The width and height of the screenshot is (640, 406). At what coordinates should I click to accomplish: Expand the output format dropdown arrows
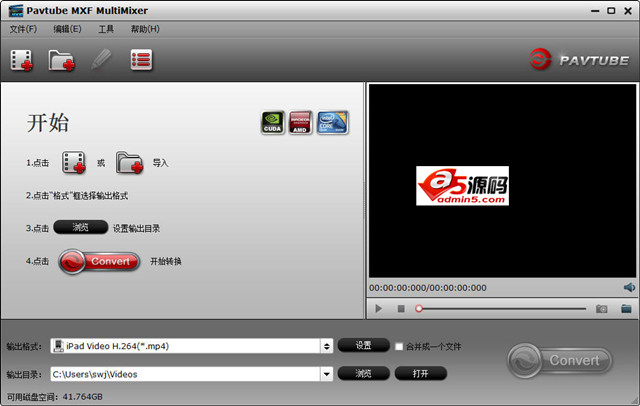click(327, 346)
